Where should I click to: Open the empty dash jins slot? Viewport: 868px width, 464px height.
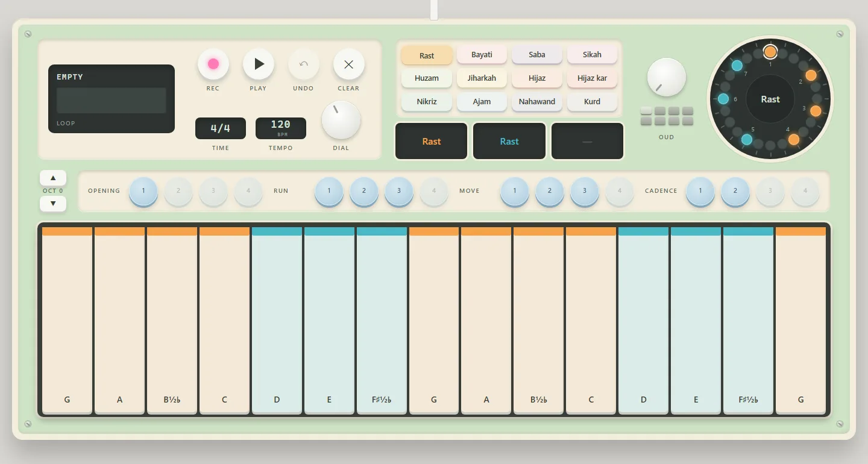[588, 142]
